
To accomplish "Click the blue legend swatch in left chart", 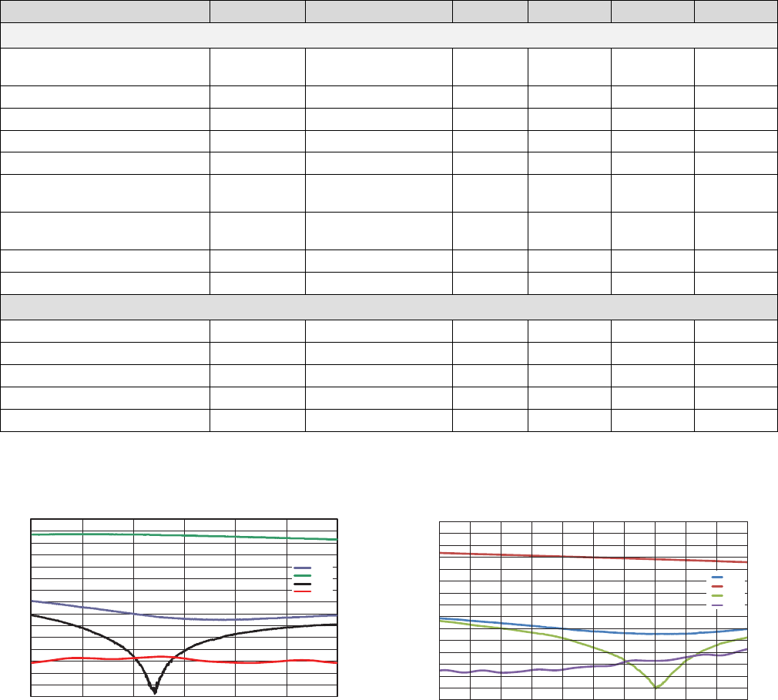I will [303, 568].
